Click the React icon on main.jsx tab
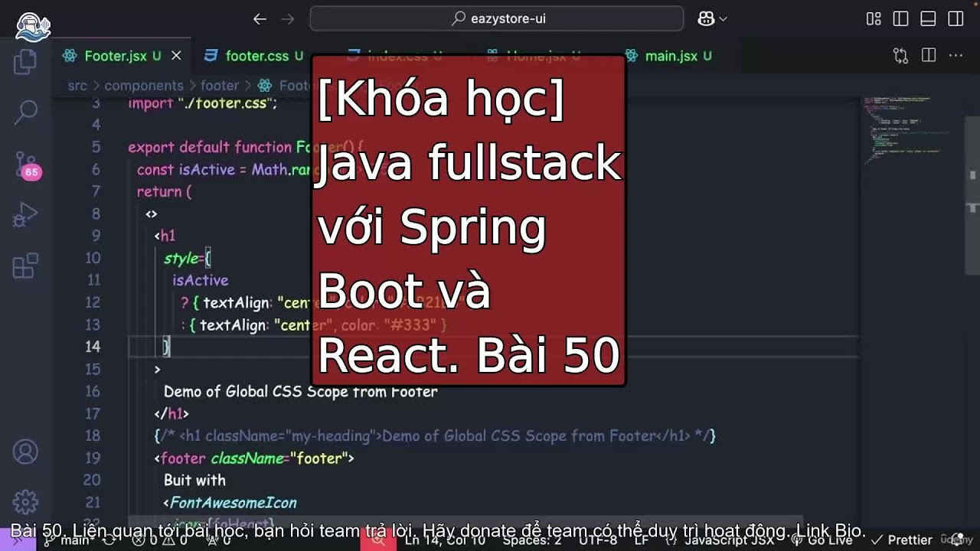980x551 pixels. click(x=632, y=56)
